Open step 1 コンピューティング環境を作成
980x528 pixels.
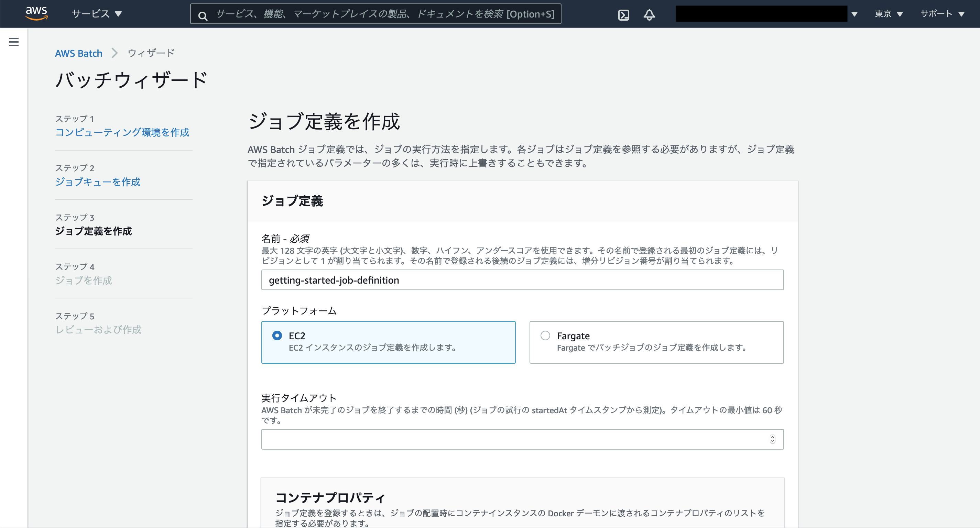(x=122, y=132)
